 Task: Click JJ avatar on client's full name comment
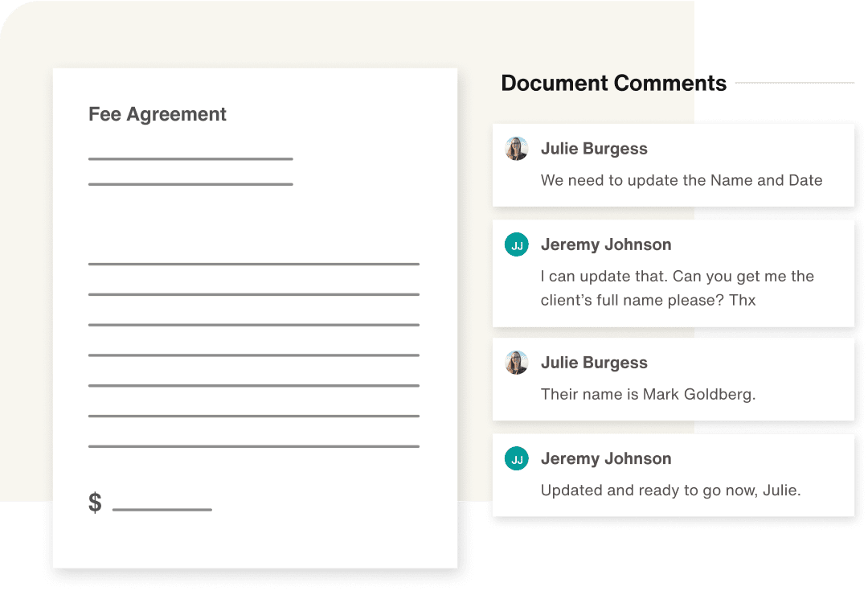pyautogui.click(x=517, y=244)
